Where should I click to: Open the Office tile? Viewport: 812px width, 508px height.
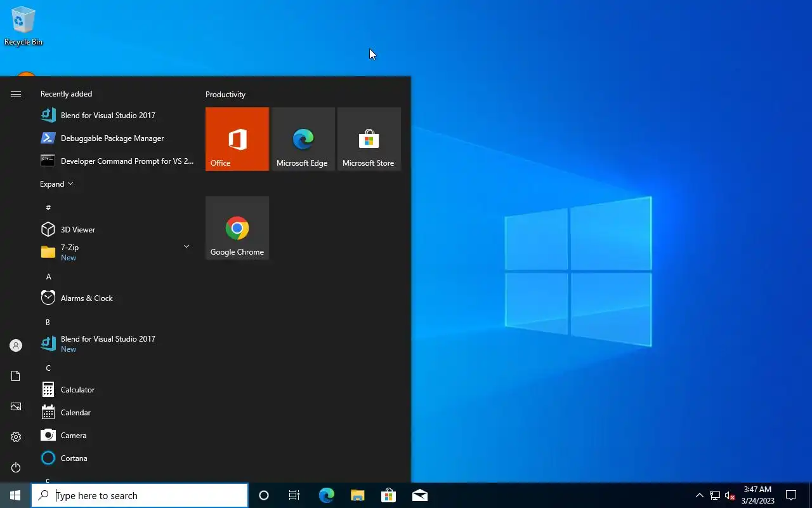pyautogui.click(x=237, y=139)
